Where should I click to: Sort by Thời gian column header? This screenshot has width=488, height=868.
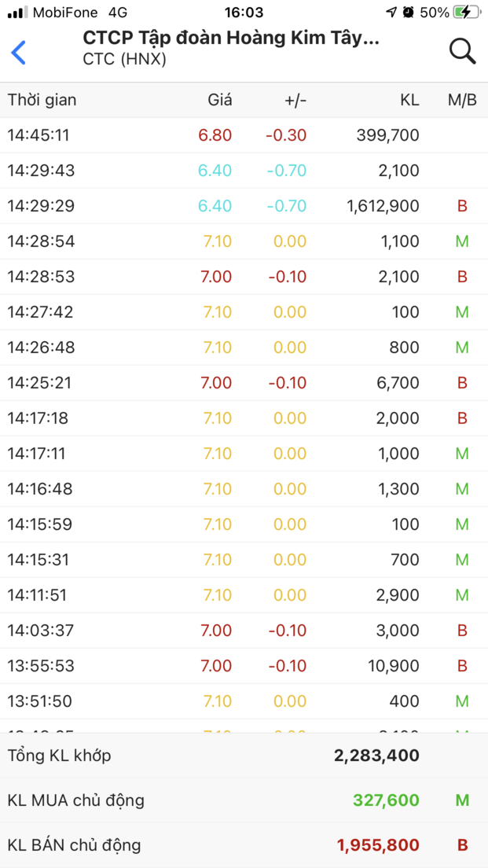coord(42,100)
